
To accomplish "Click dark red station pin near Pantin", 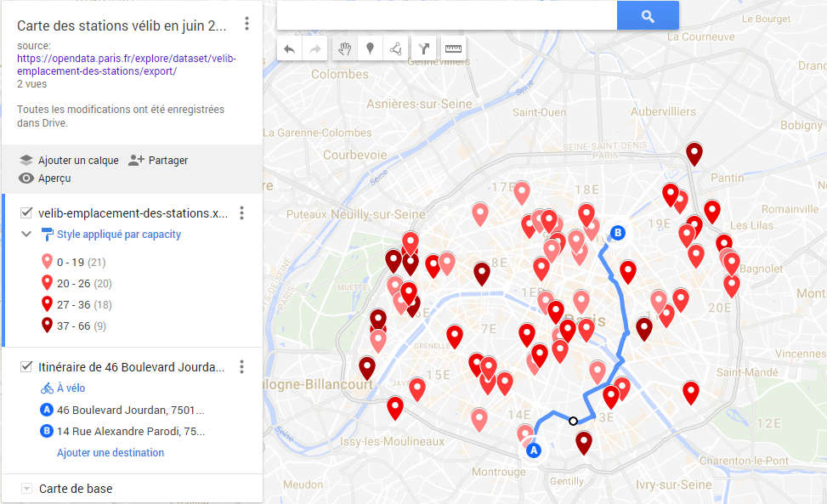I will coord(694,154).
